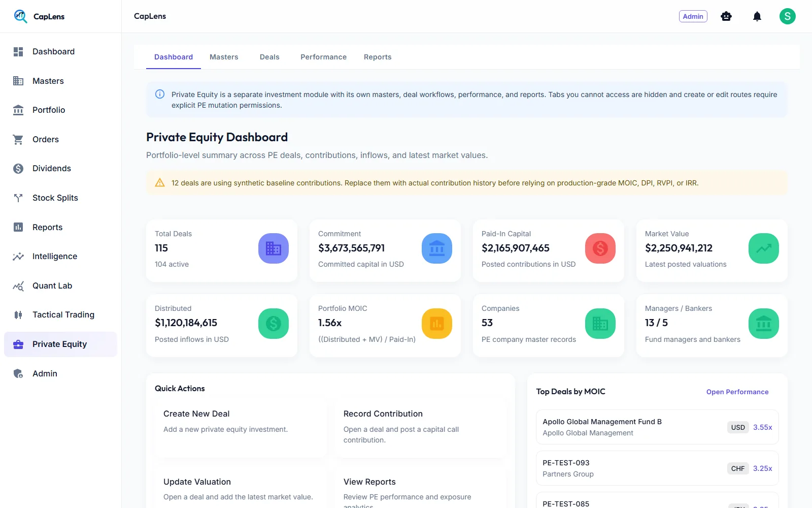The image size is (812, 508).
Task: Click the Intelligence line chart icon
Action: click(x=18, y=257)
